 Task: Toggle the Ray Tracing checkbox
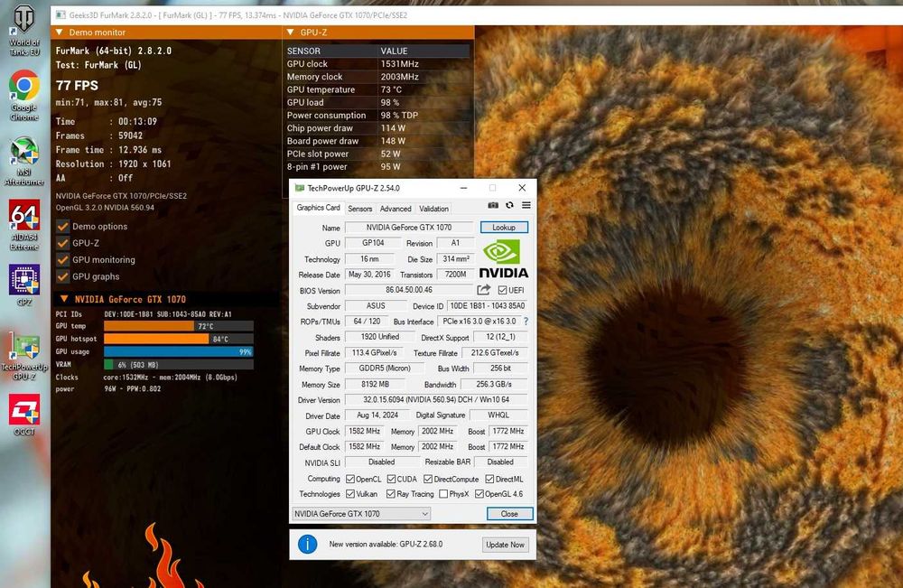point(391,494)
